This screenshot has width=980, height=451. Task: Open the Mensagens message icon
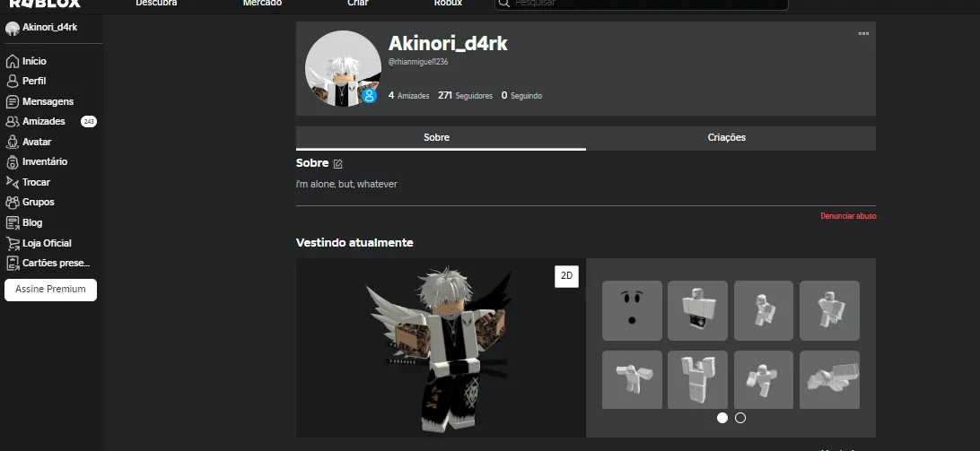[x=12, y=102]
